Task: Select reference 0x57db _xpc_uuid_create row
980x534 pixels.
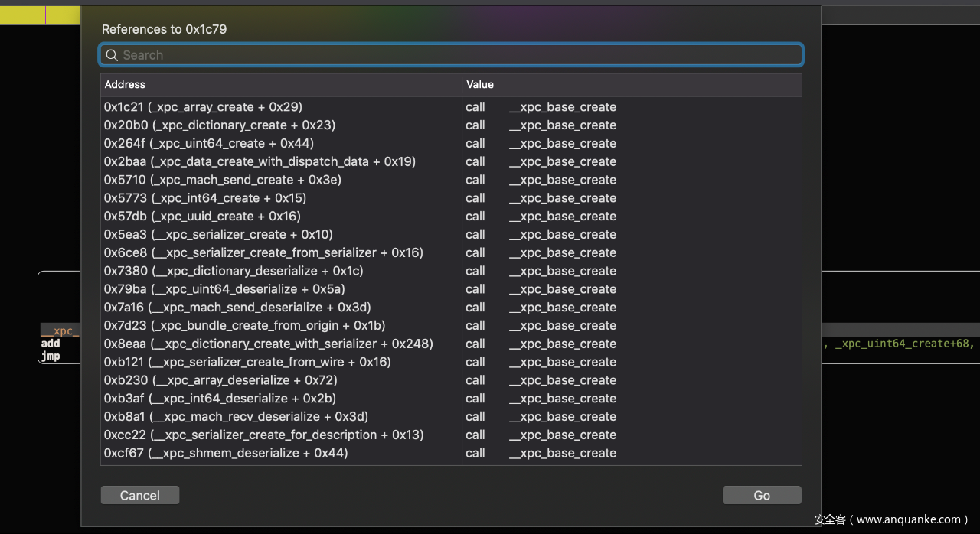Action: pos(202,217)
